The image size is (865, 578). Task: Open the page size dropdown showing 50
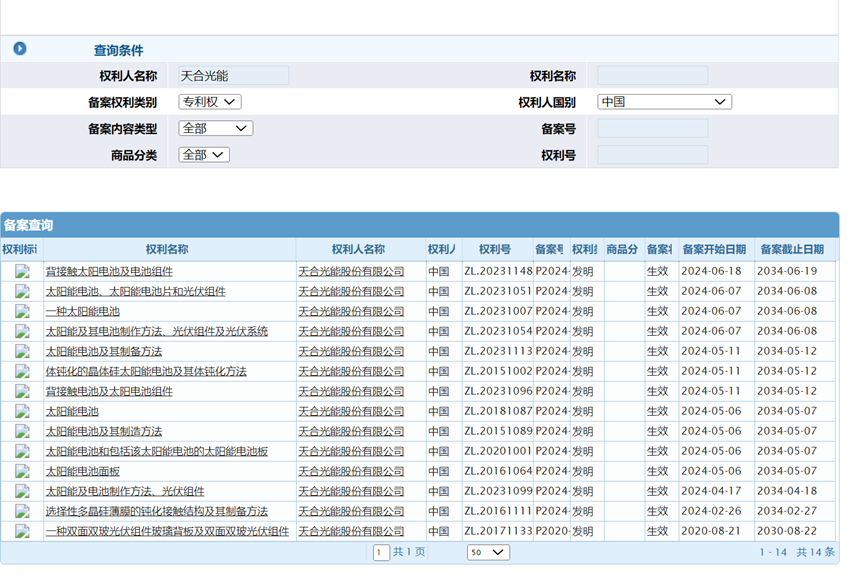point(488,552)
